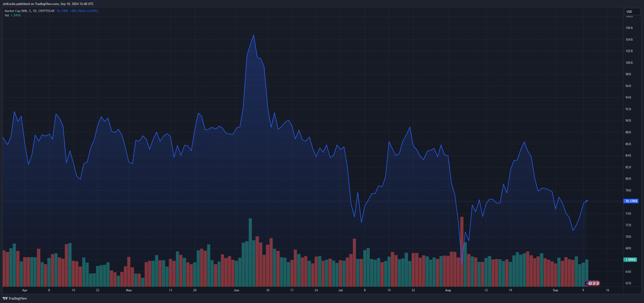Click the 62 B price scale label
The image size is (644, 303).
coord(628,283)
